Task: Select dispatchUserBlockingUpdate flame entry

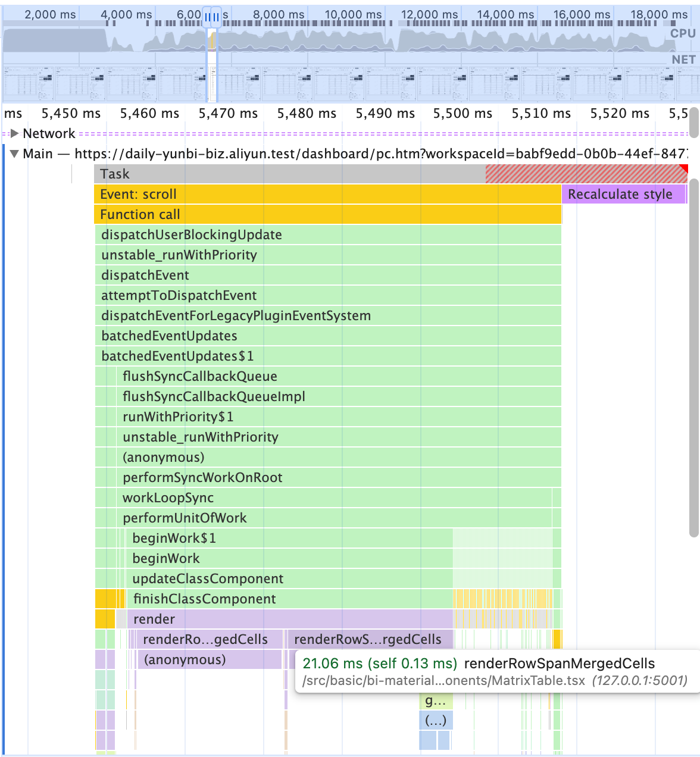Action: point(328,234)
